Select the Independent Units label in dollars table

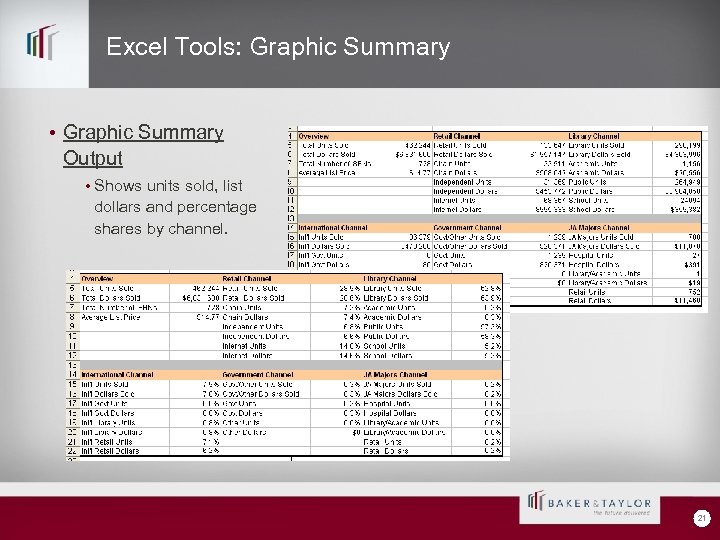tap(465, 182)
